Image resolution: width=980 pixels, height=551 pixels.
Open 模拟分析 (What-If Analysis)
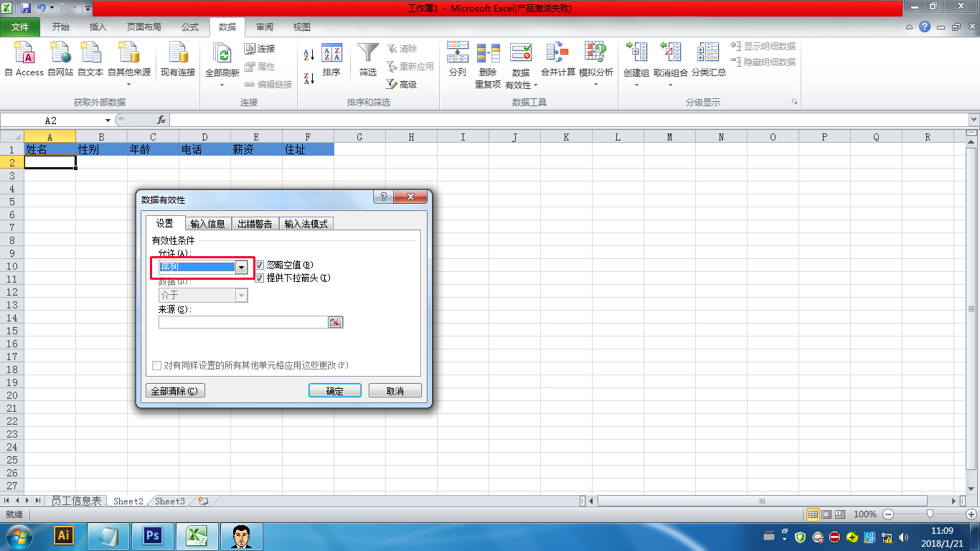(x=595, y=61)
